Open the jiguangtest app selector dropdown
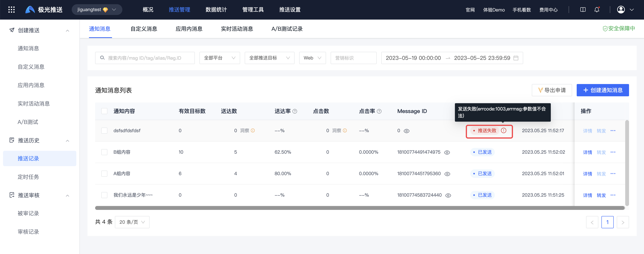This screenshot has width=644, height=254. click(97, 10)
